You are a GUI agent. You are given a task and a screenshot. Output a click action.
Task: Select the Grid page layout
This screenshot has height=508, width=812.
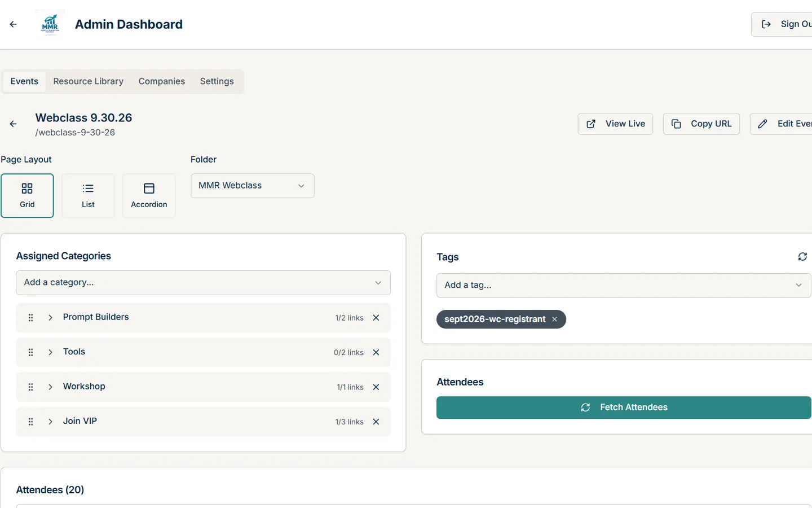pyautogui.click(x=27, y=196)
